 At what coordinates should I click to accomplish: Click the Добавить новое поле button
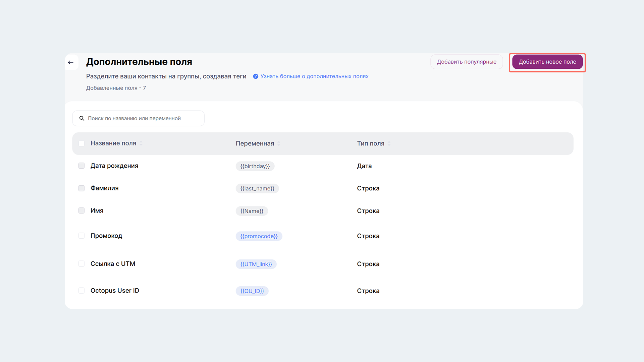tap(547, 62)
